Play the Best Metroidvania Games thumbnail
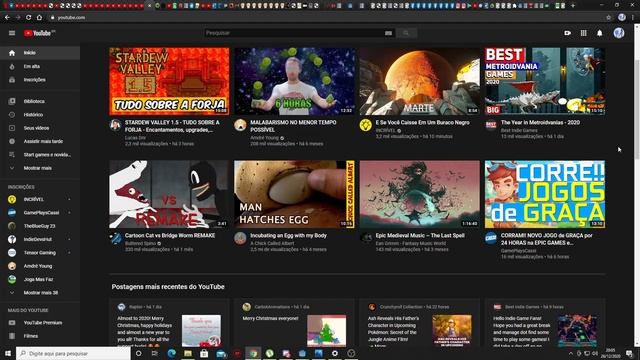 coord(545,81)
